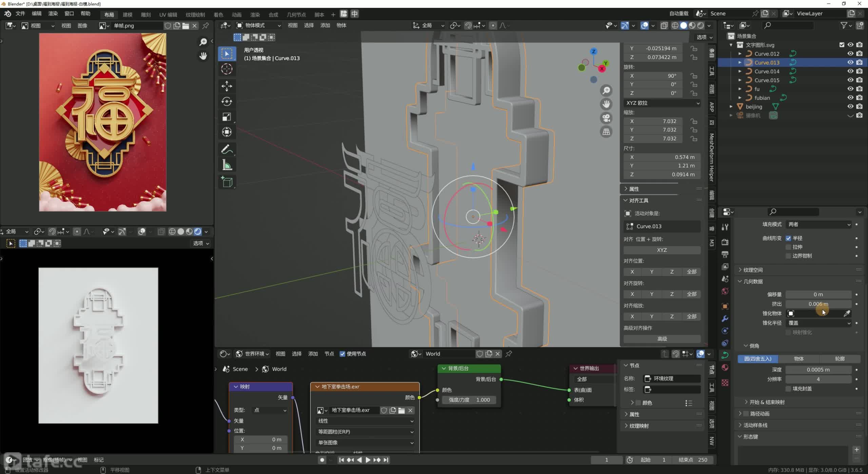
Task: Click the image editor zoom magnifier icon
Action: tap(203, 42)
